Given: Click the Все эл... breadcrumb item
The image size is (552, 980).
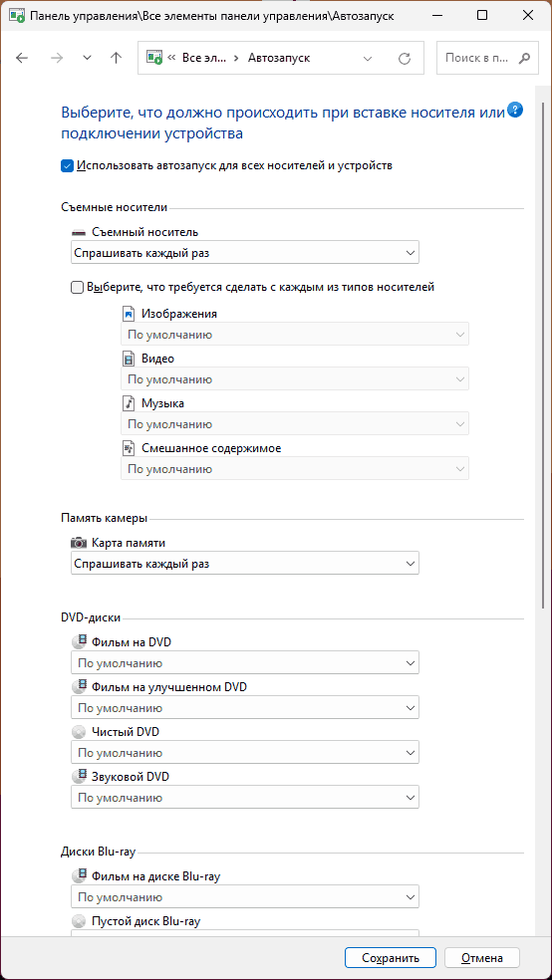Looking at the screenshot, I should (x=202, y=58).
